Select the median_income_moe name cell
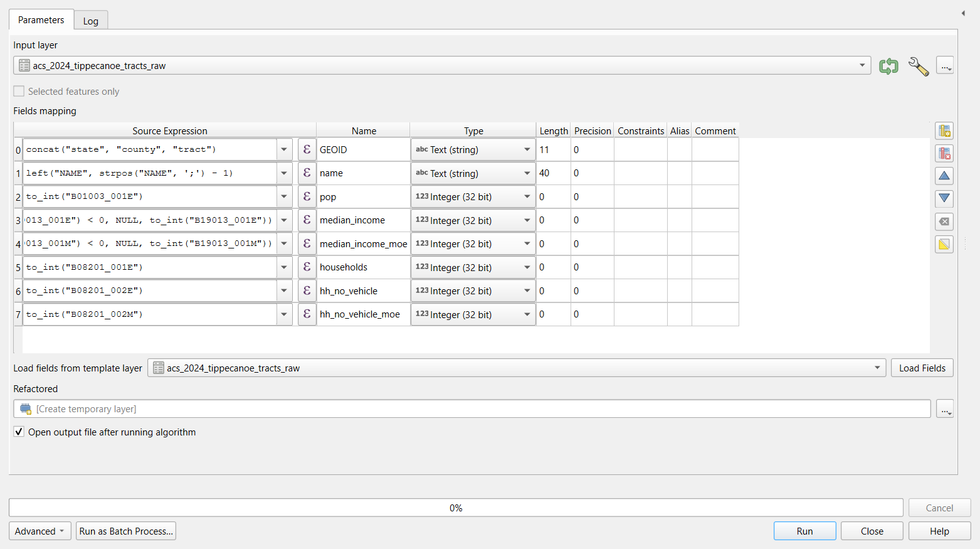Viewport: 980px width, 549px height. click(x=364, y=243)
